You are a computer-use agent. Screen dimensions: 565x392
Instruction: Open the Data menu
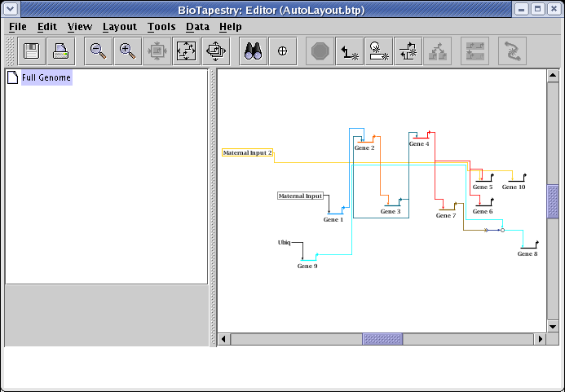click(197, 27)
